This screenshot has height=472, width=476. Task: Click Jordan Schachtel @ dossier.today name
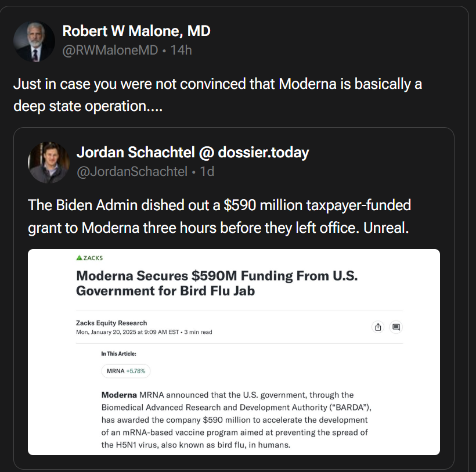(192, 153)
